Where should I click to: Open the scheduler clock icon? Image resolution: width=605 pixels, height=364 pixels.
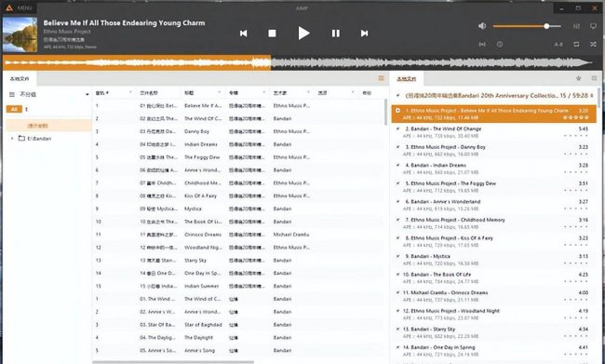500,45
